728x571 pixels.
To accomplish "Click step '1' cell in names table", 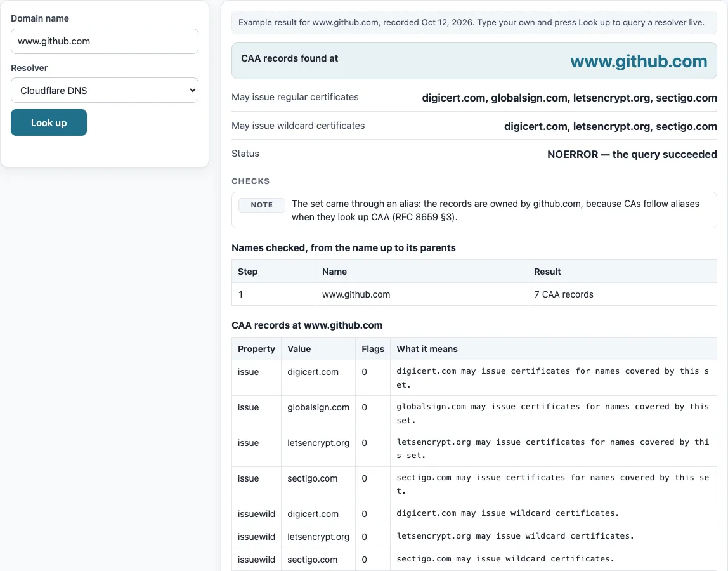I will (274, 294).
